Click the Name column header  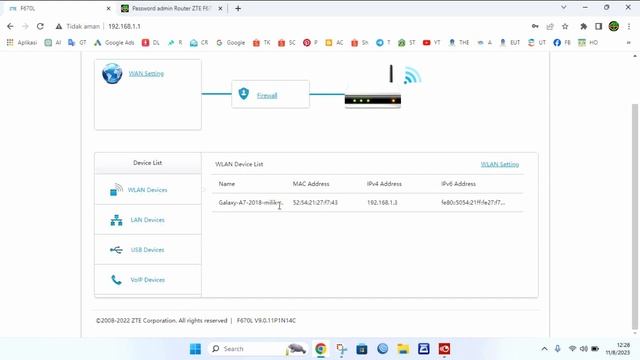point(227,184)
